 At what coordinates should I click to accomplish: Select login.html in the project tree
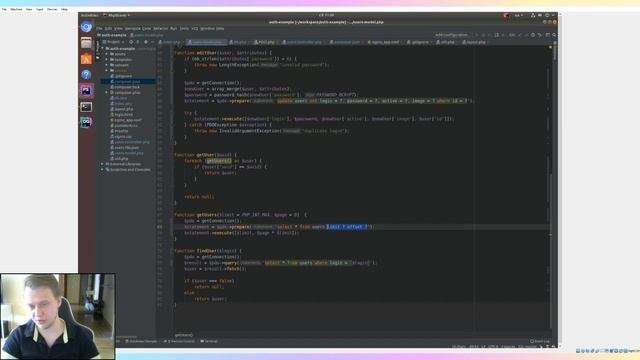click(x=123, y=115)
